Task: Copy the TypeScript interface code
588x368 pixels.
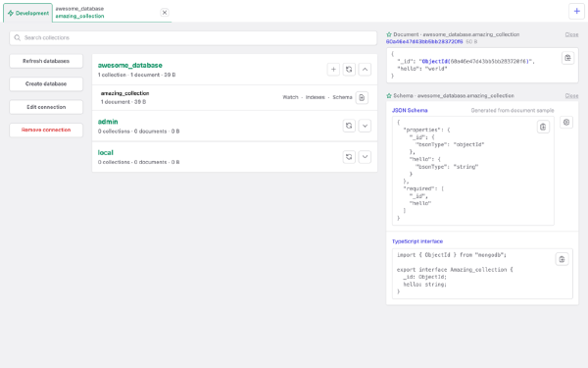Action: pyautogui.click(x=562, y=259)
